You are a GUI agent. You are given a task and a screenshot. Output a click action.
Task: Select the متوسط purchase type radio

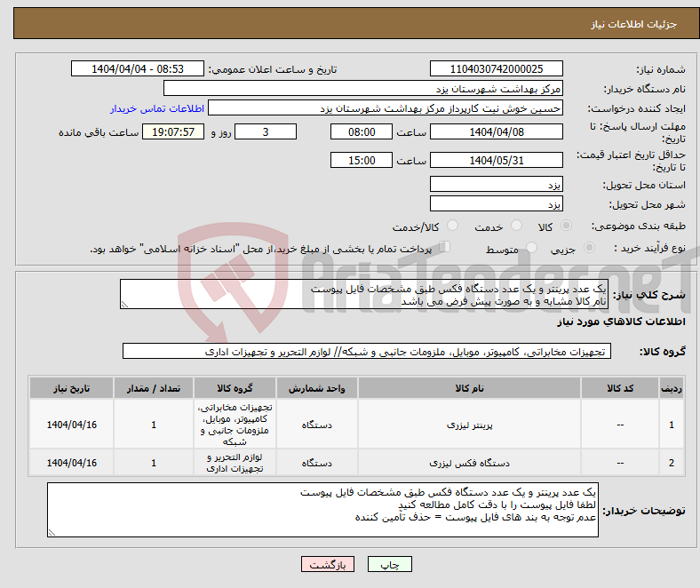(x=532, y=247)
